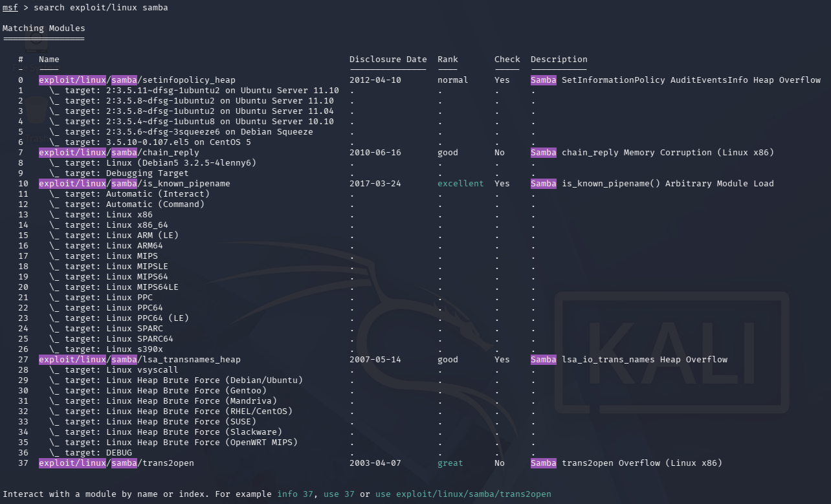The image size is (831, 504).
Task: Click the Description column header
Action: [x=559, y=60]
